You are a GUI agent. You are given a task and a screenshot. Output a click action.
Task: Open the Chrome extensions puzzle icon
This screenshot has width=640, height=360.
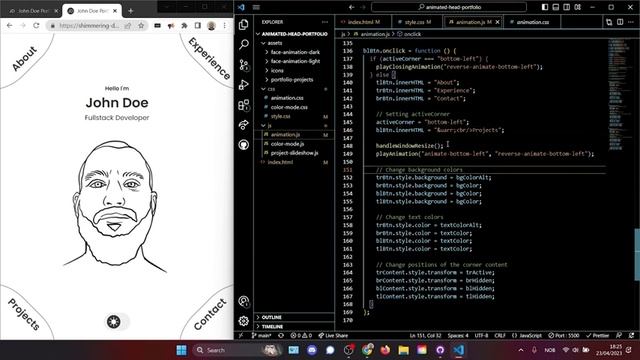pos(184,25)
